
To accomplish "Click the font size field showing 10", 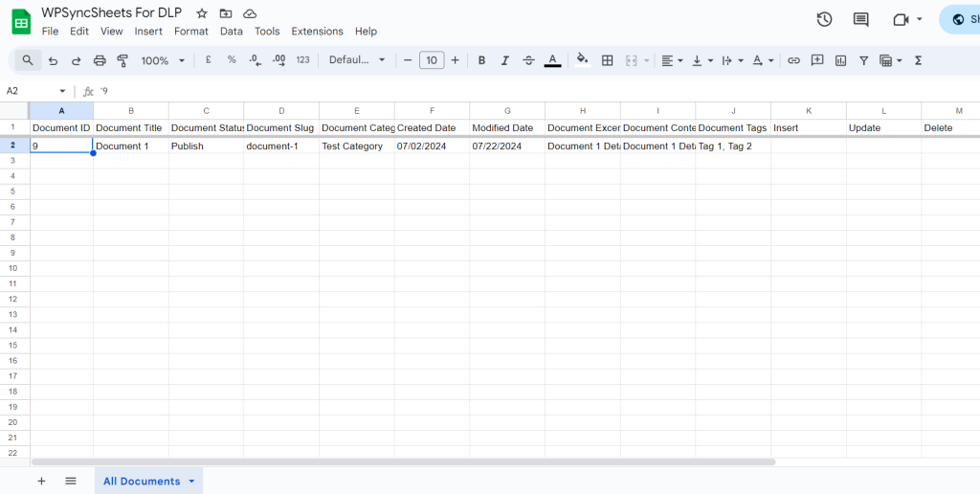I will (x=432, y=60).
